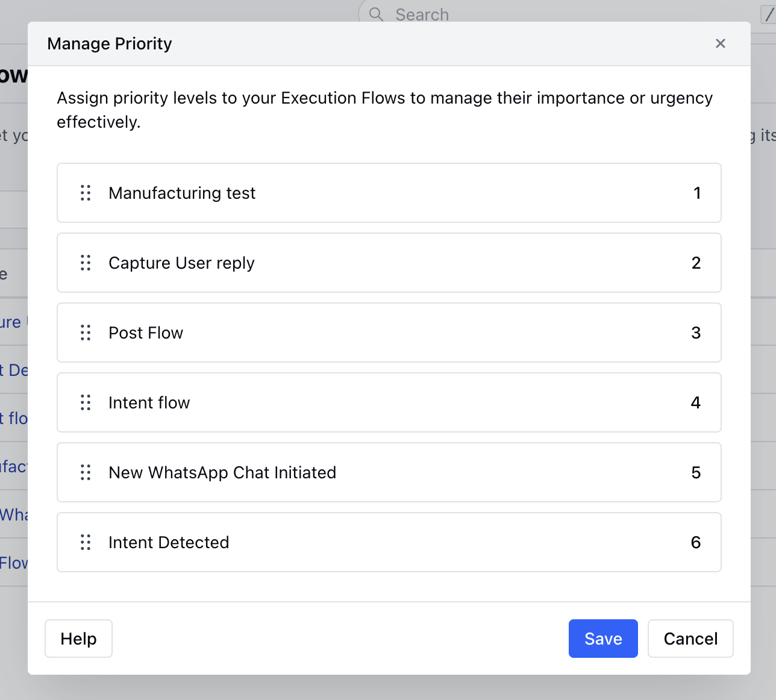
Task: Open Help for Manage Priority
Action: 78,639
